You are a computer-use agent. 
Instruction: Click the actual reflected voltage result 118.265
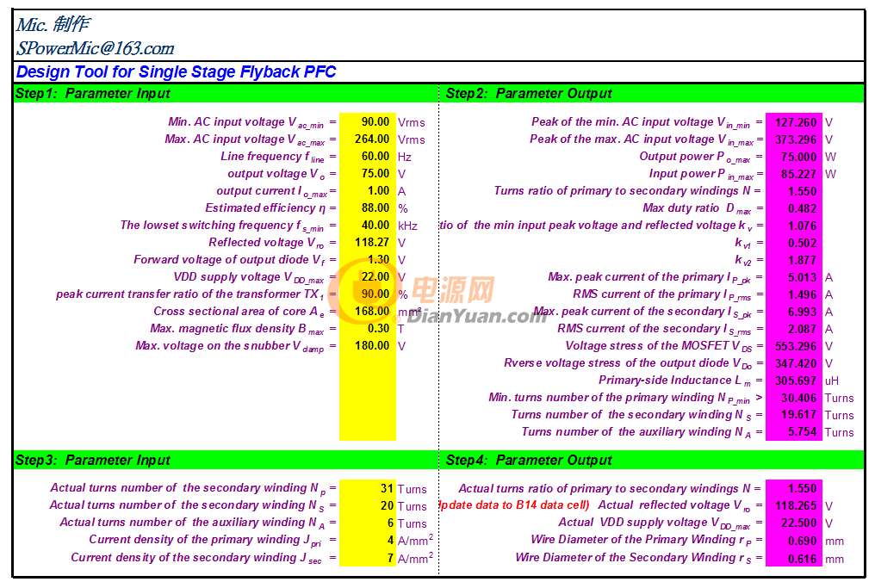click(x=793, y=506)
